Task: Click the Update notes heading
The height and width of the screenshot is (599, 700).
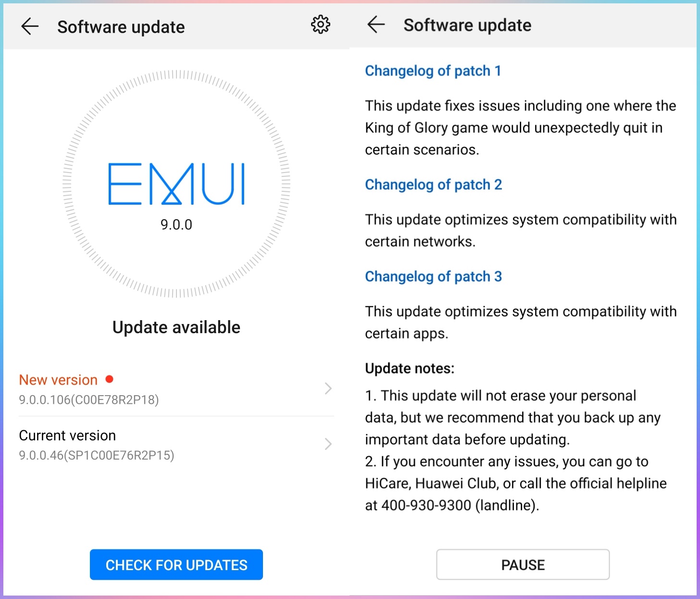Action: pos(409,368)
